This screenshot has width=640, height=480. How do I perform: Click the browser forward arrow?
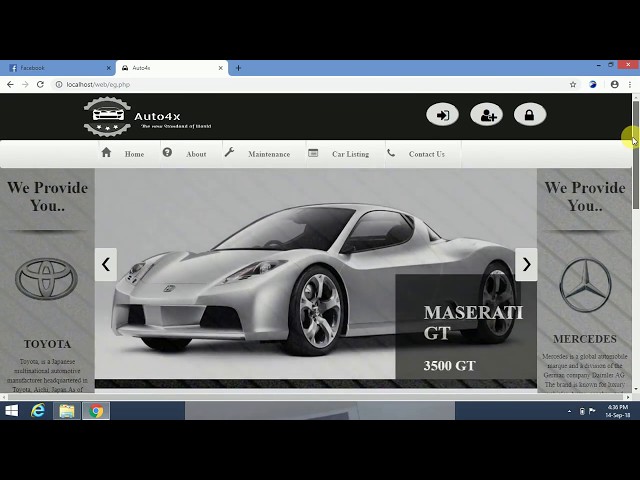point(25,84)
